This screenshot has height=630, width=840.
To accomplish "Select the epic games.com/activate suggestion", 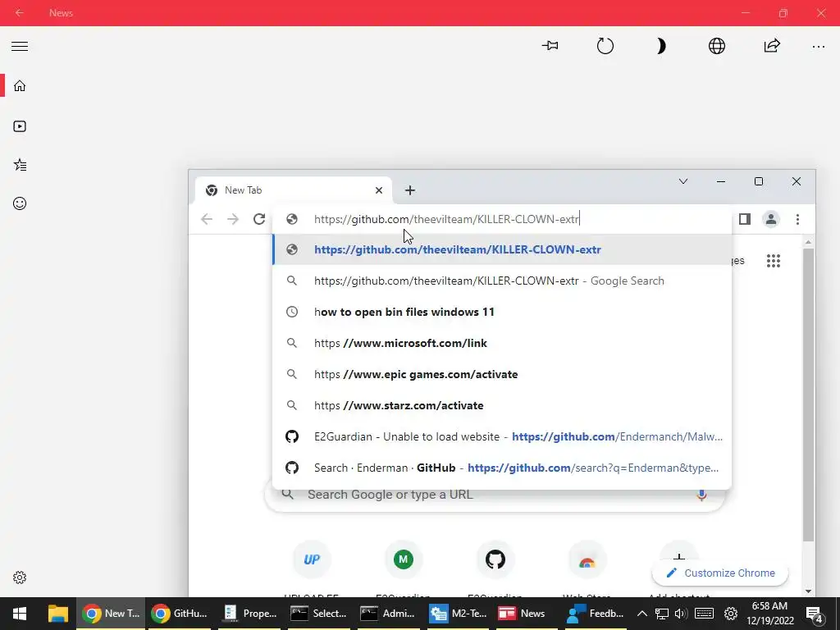I will click(x=502, y=374).
